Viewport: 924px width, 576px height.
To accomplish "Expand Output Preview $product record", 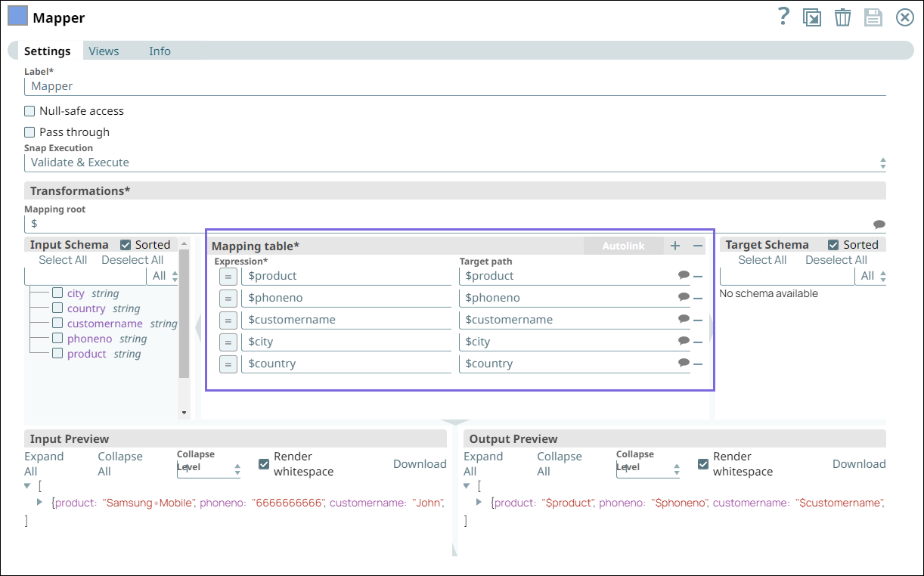I will click(479, 502).
